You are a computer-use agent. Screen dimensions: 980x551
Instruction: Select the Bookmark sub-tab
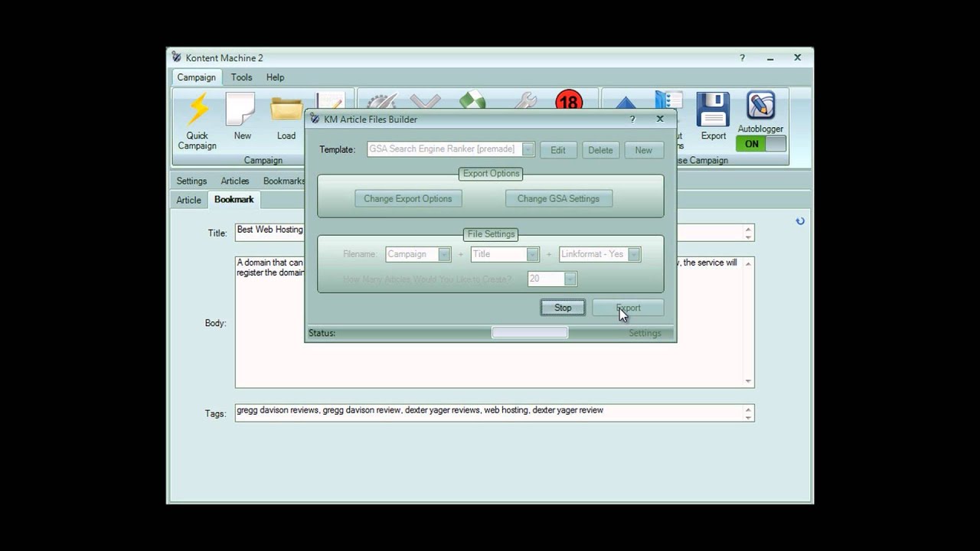pyautogui.click(x=234, y=200)
